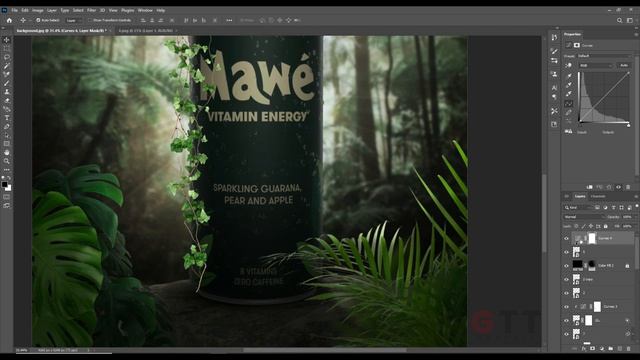640x360 pixels.
Task: Select the edit points curve tool
Action: tap(569, 103)
